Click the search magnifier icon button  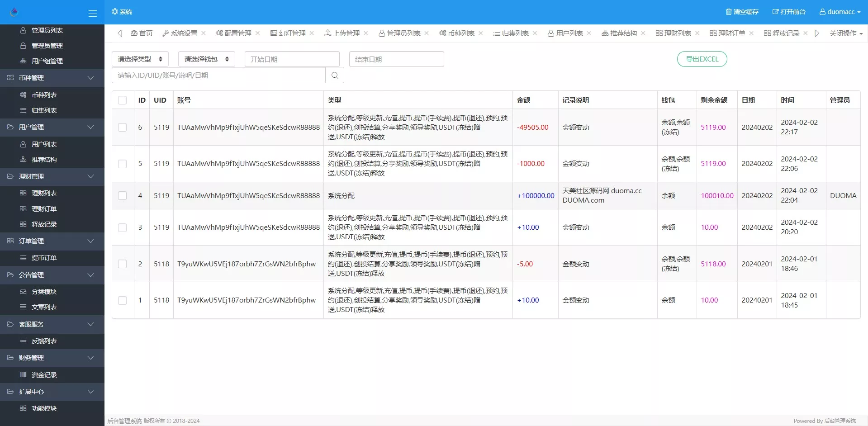coord(335,76)
